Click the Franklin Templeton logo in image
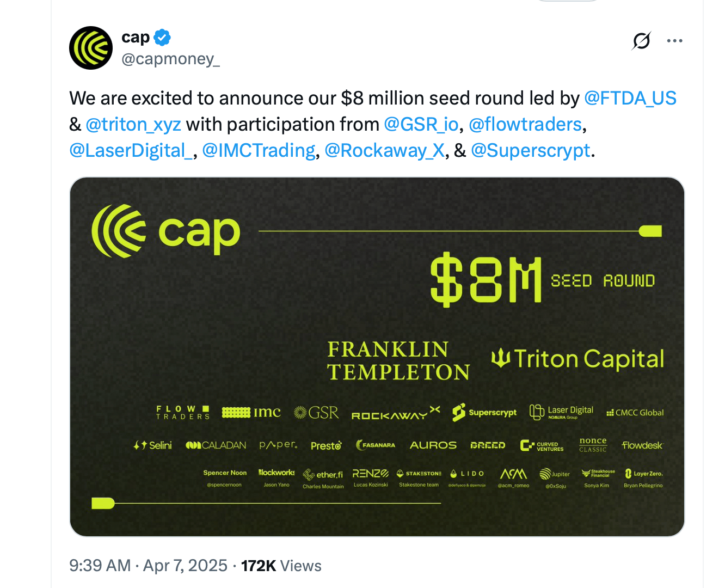 tap(398, 360)
